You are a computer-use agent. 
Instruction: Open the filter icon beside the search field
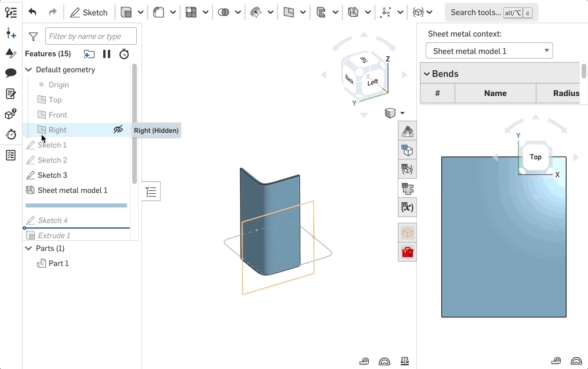34,37
